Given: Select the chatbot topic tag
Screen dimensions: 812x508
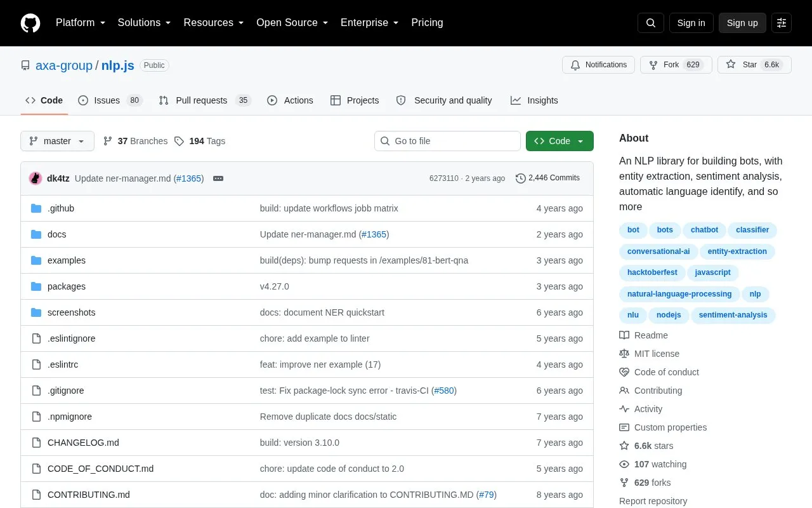Looking at the screenshot, I should click(704, 230).
